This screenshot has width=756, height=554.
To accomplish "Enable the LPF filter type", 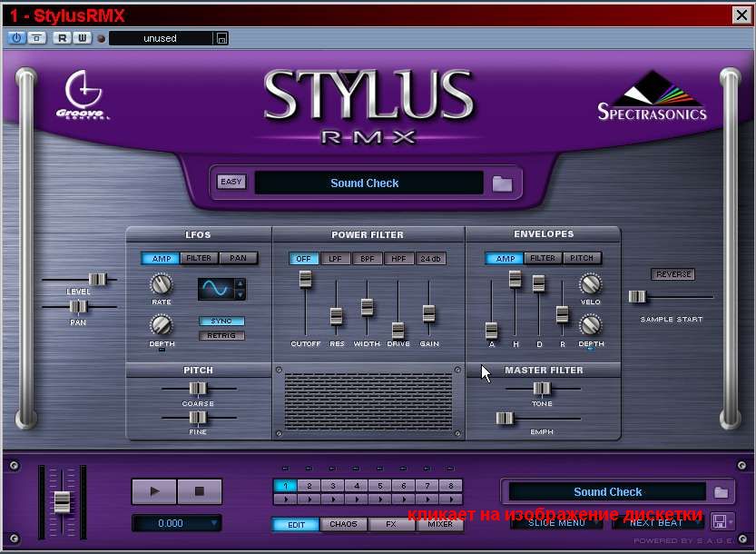I will click(335, 259).
